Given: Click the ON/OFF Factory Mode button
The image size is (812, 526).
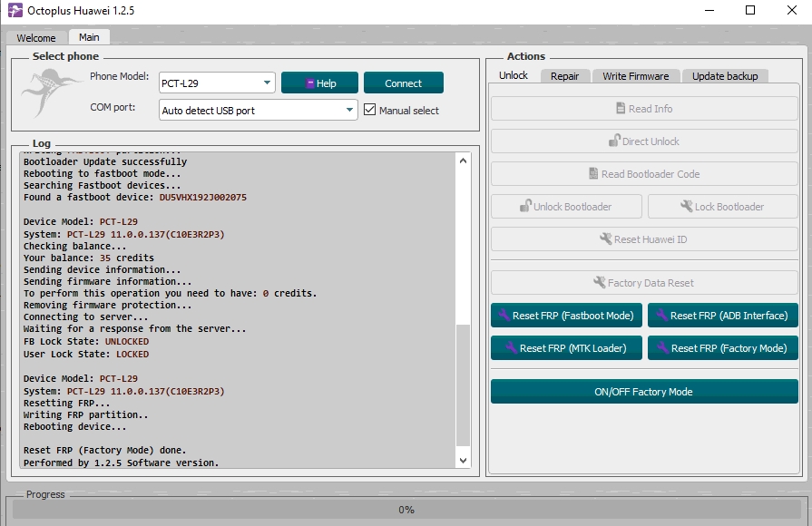Looking at the screenshot, I should (x=644, y=392).
